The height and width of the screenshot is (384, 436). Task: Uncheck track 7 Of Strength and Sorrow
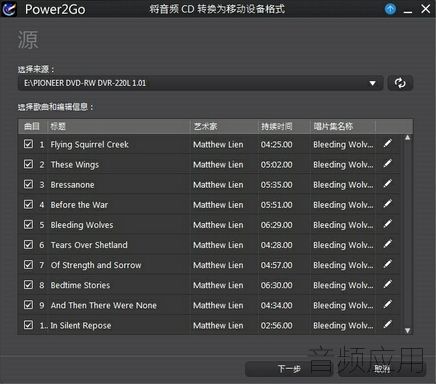[28, 265]
